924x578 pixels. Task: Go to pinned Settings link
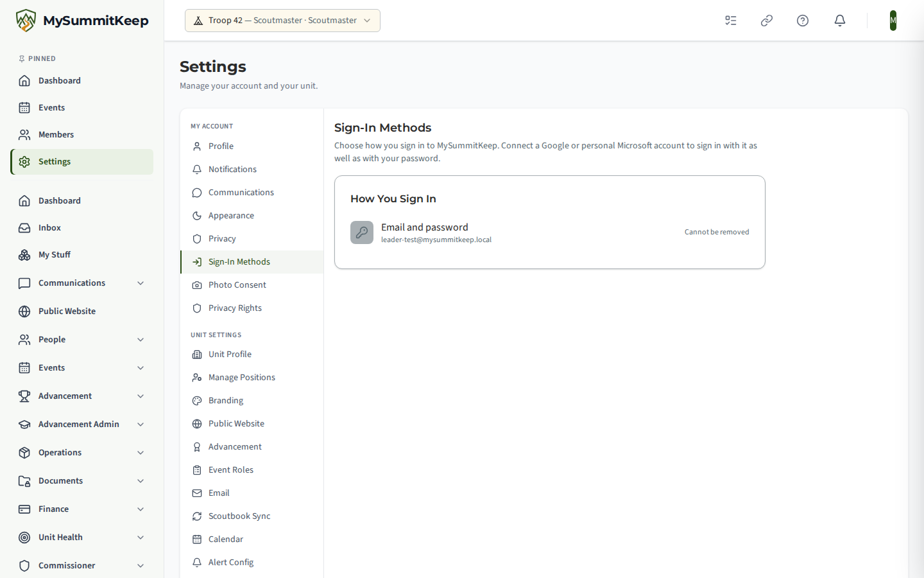tap(82, 162)
